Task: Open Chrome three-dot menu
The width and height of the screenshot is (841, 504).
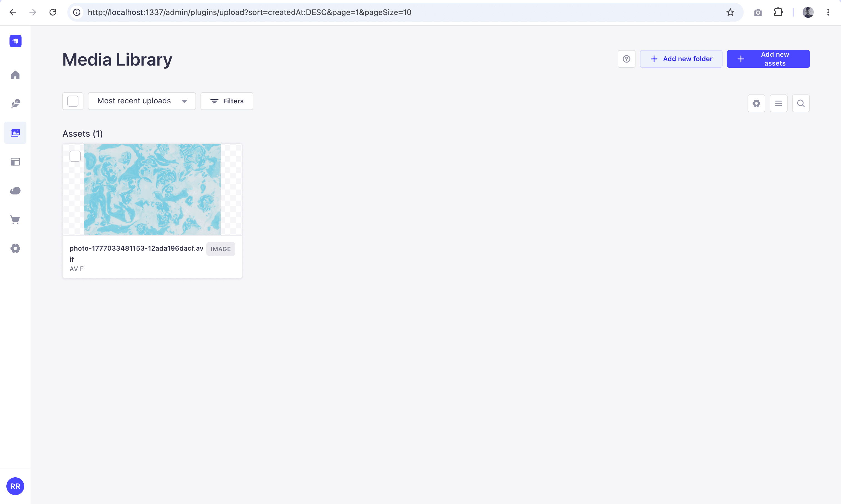Action: (828, 12)
